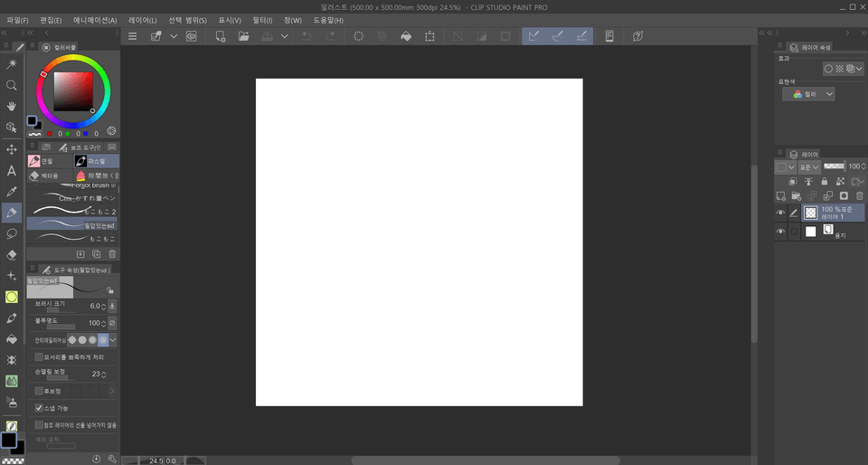
Task: Enable 오서리를 뾰족하게 처리 checkbox
Action: [x=39, y=357]
